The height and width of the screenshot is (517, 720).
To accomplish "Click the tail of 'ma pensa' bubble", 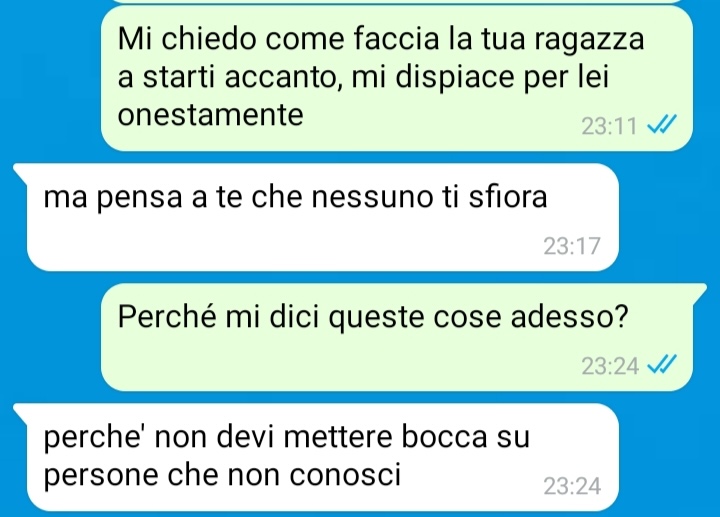I will tap(21, 171).
